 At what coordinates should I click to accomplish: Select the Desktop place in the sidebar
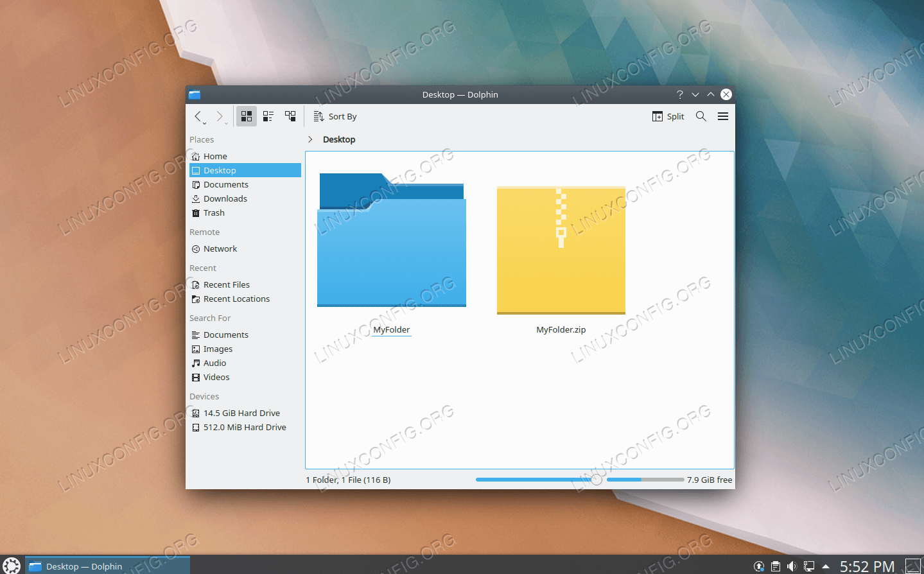pos(219,170)
